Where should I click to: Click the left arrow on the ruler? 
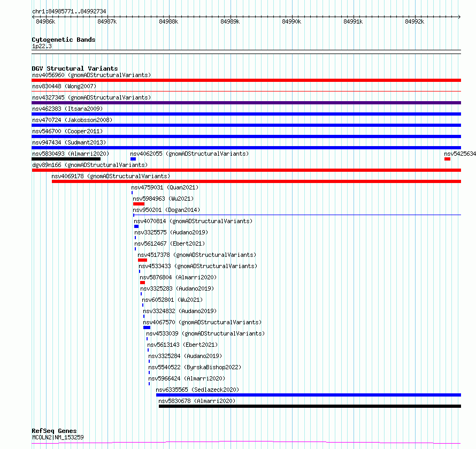pos(33,17)
